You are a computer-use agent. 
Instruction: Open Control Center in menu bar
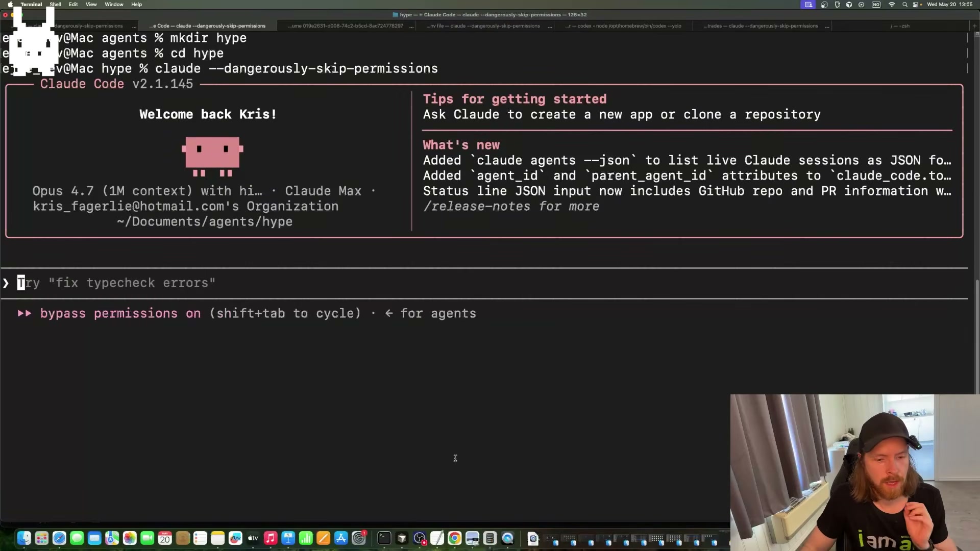pyautogui.click(x=917, y=4)
